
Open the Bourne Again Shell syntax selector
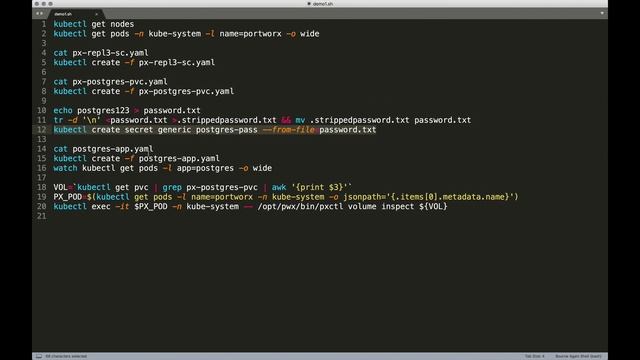[x=578, y=356]
